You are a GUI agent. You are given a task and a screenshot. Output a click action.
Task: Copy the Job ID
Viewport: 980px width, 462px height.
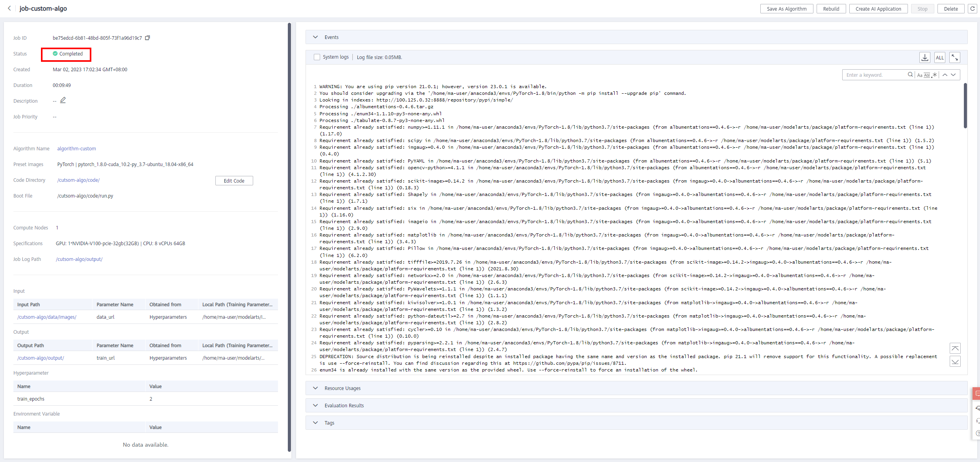point(148,38)
